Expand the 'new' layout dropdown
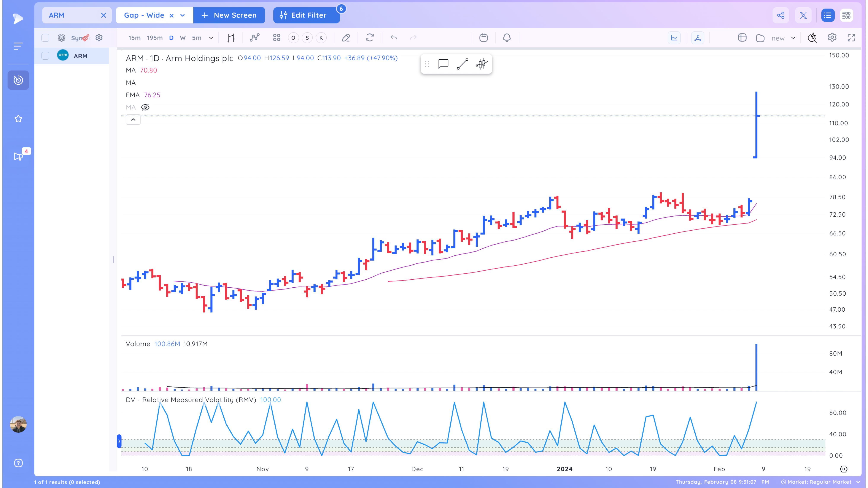The height and width of the screenshot is (488, 868). (x=793, y=38)
